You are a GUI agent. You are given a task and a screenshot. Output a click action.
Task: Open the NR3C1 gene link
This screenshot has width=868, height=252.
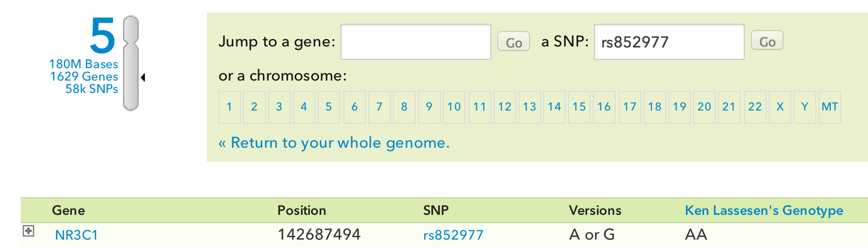point(77,235)
